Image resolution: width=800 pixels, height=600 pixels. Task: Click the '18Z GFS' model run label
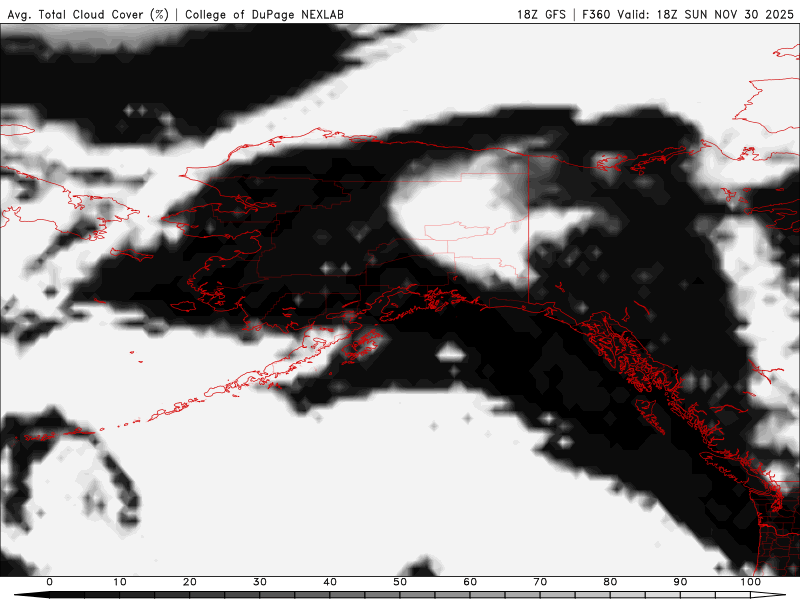click(x=541, y=14)
